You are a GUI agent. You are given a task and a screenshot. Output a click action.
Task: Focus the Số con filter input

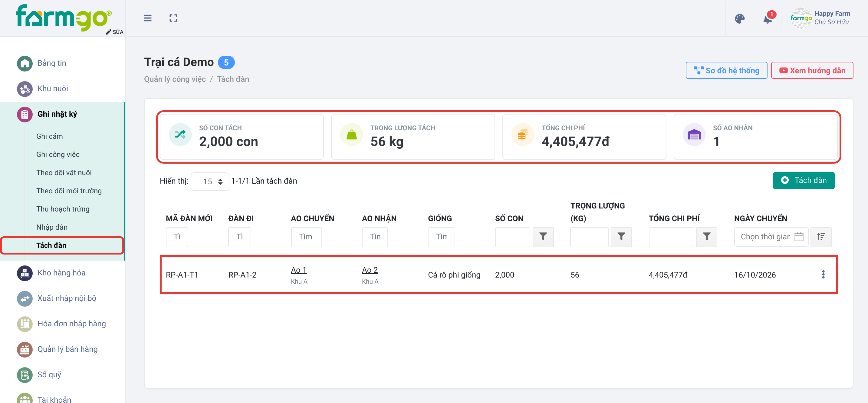coord(512,237)
